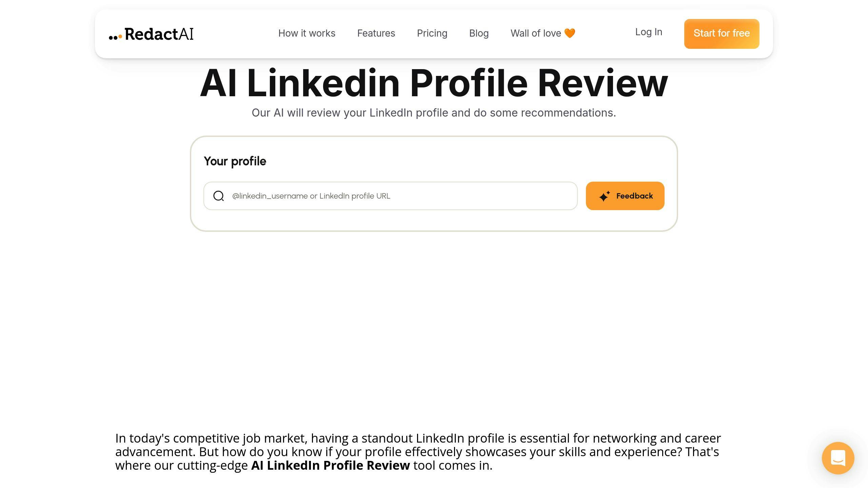868x488 pixels.
Task: Click the RedactAI wordmark in the header
Action: (x=159, y=34)
